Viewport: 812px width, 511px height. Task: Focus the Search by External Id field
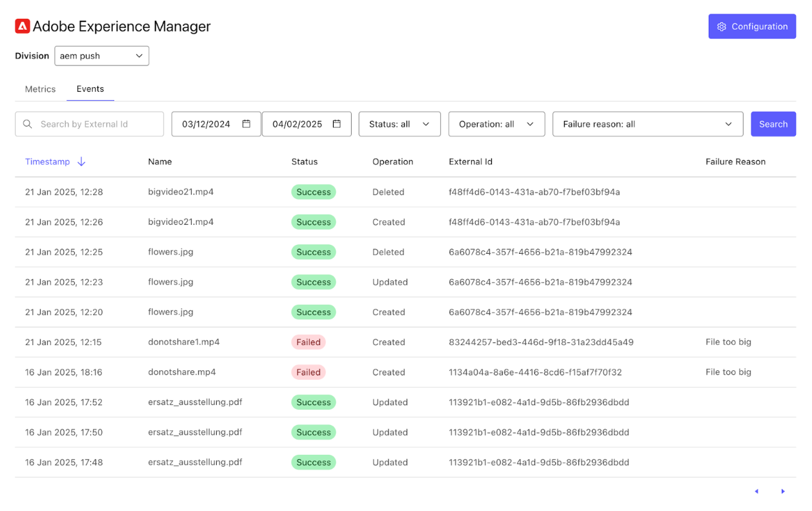[x=97, y=124]
